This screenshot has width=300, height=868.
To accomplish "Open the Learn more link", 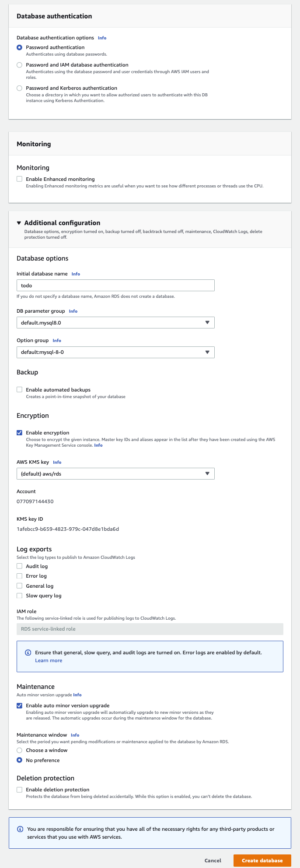I will (x=49, y=660).
